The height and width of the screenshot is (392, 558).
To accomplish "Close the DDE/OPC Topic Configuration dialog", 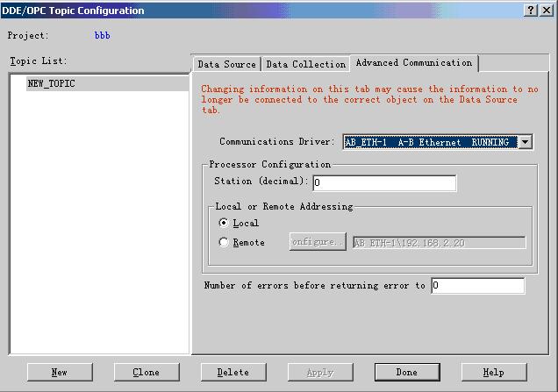I will tap(547, 10).
